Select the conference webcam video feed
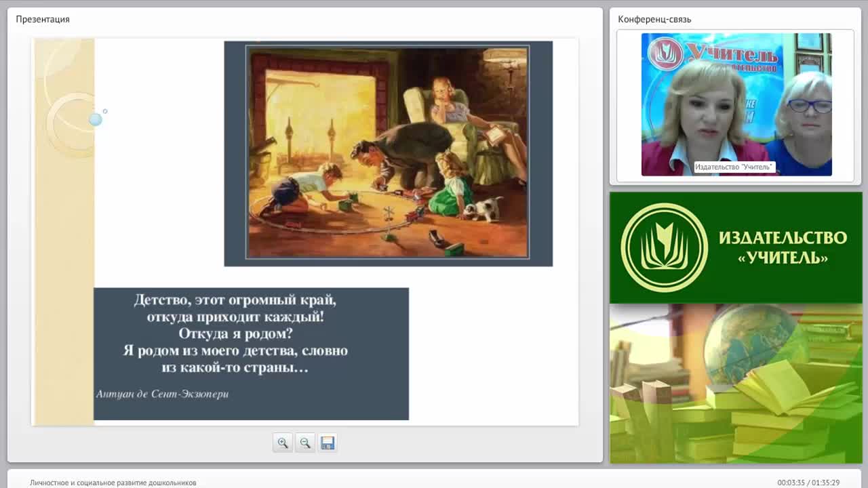This screenshot has height=488, width=868. [736, 104]
